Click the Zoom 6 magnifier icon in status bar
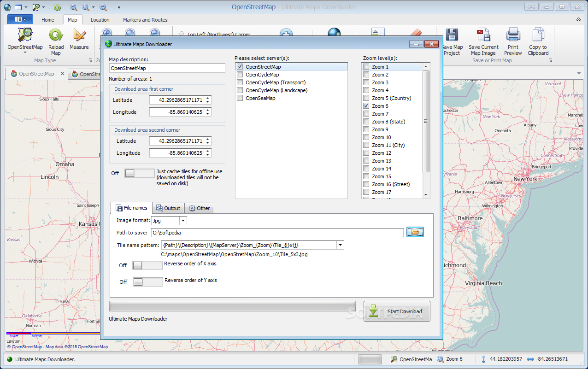The width and height of the screenshot is (588, 369). pyautogui.click(x=441, y=359)
